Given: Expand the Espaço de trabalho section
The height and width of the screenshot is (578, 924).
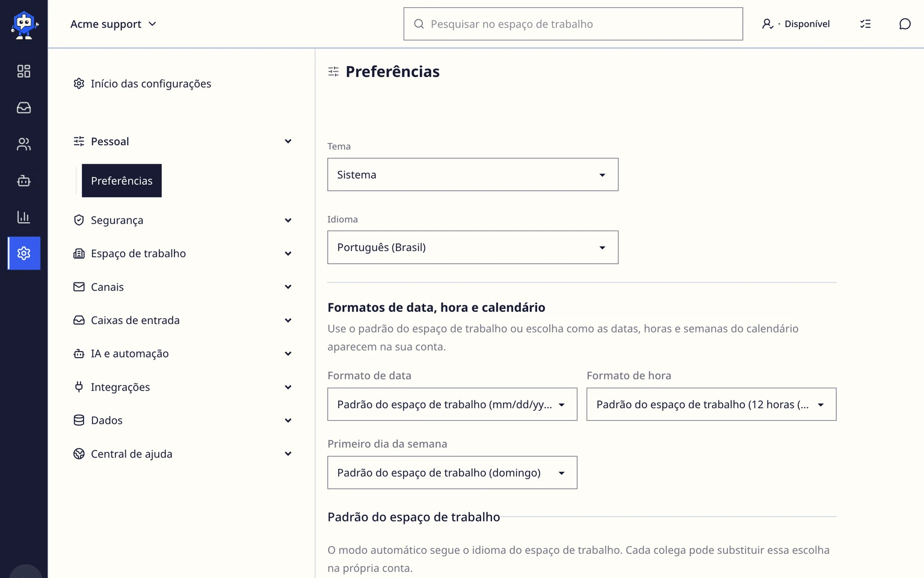Looking at the screenshot, I should [x=182, y=253].
